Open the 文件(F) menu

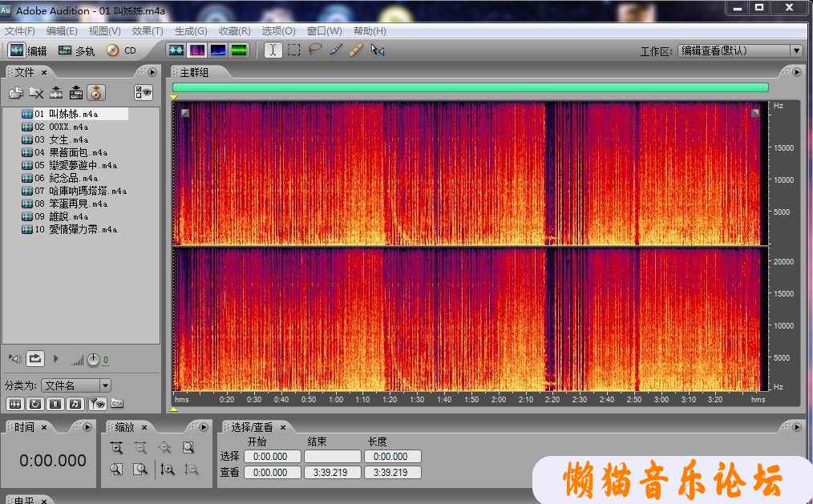pyautogui.click(x=20, y=30)
